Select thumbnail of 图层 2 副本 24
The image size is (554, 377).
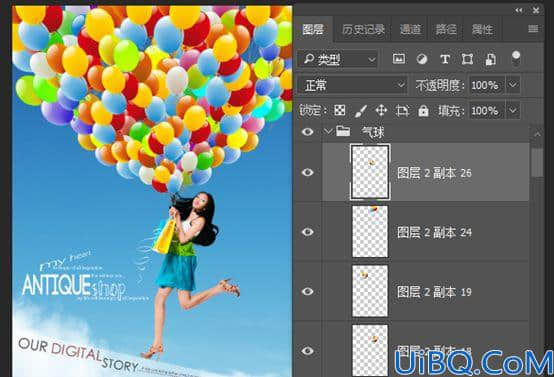point(370,231)
